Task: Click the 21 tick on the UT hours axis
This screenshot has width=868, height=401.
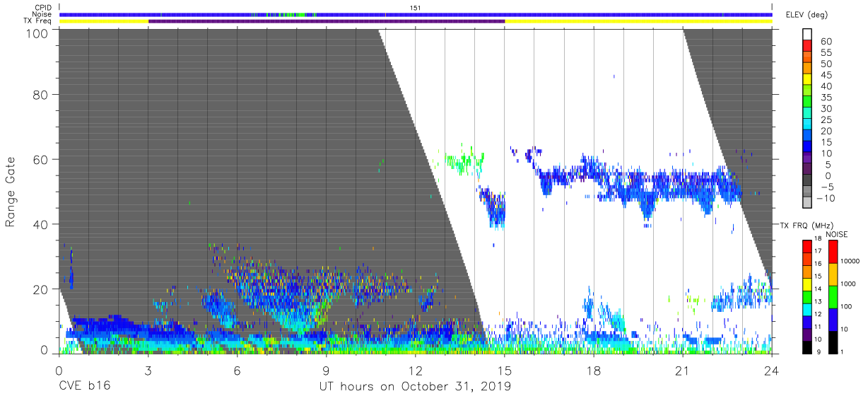Action: 682,370
